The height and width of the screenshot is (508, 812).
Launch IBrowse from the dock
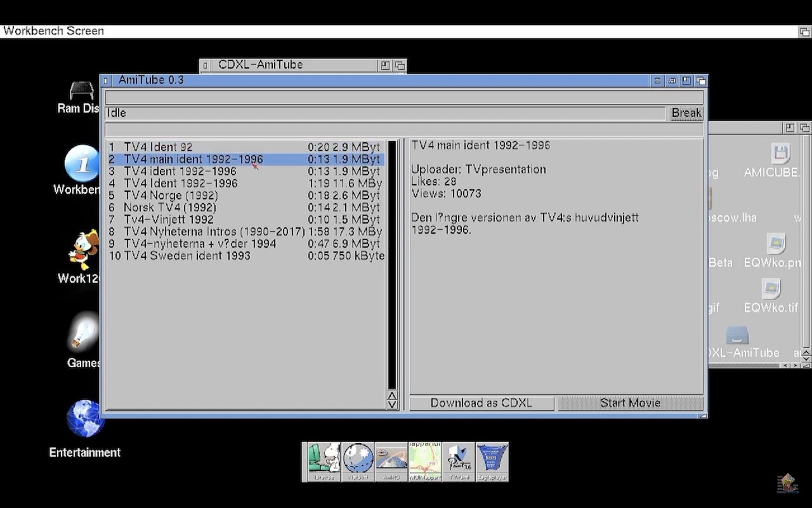(324, 462)
